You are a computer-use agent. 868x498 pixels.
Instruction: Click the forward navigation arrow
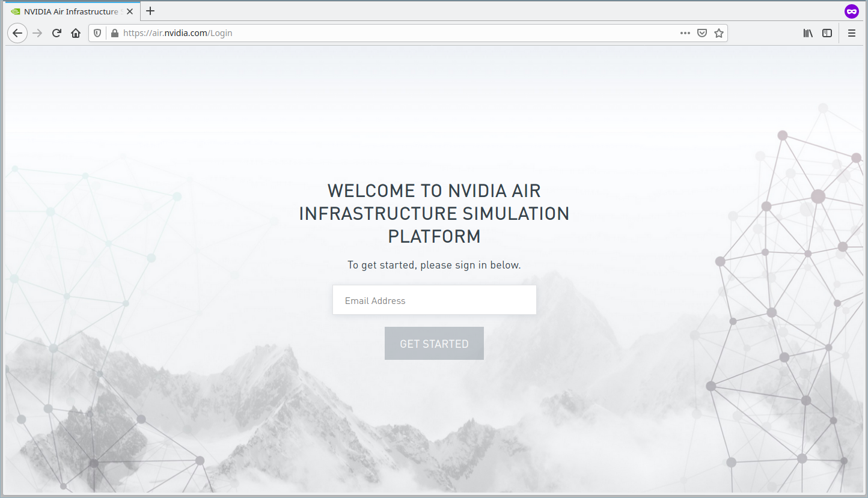pos(37,33)
